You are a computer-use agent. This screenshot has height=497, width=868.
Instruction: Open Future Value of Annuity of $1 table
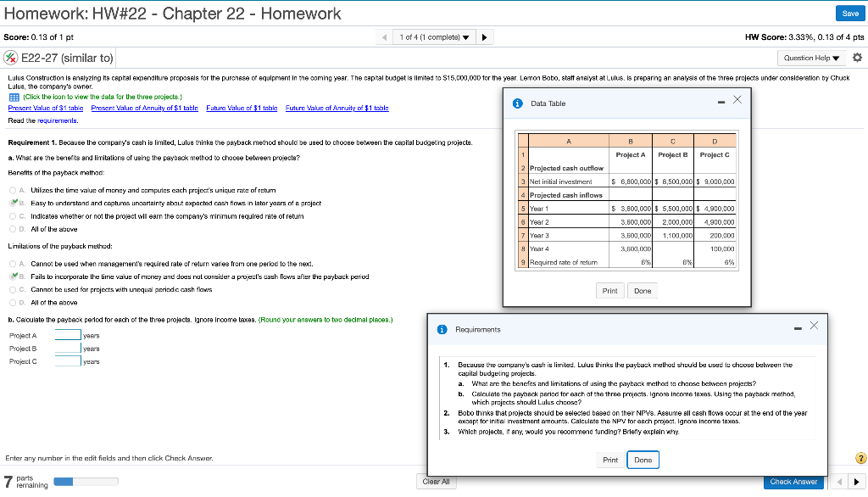(x=337, y=108)
